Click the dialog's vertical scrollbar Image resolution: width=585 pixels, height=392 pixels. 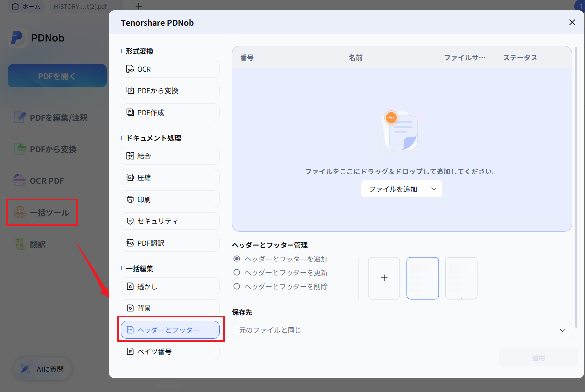[x=576, y=186]
